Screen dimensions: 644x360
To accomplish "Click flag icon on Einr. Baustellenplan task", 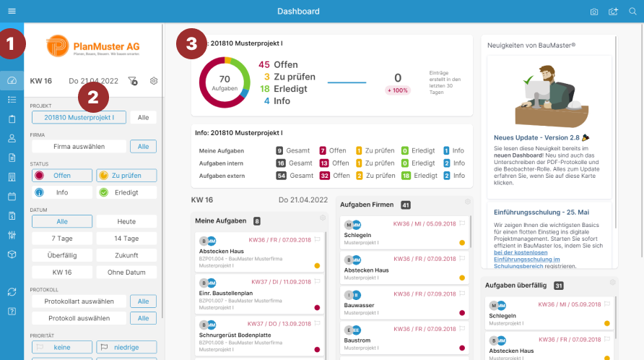I will pyautogui.click(x=317, y=282).
